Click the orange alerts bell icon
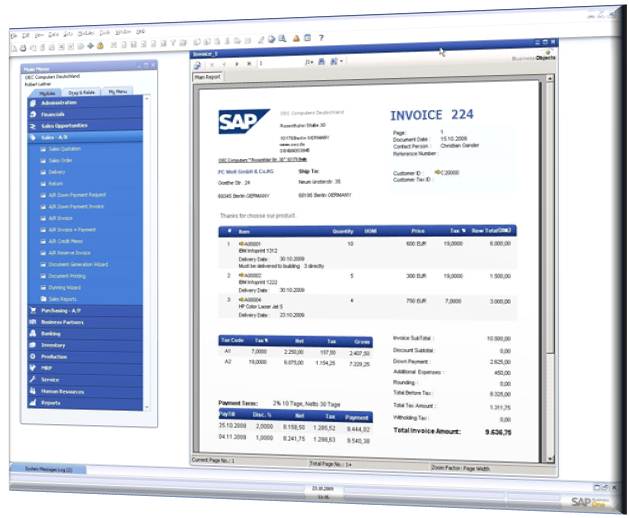This screenshot has height=518, width=629. pyautogui.click(x=296, y=38)
